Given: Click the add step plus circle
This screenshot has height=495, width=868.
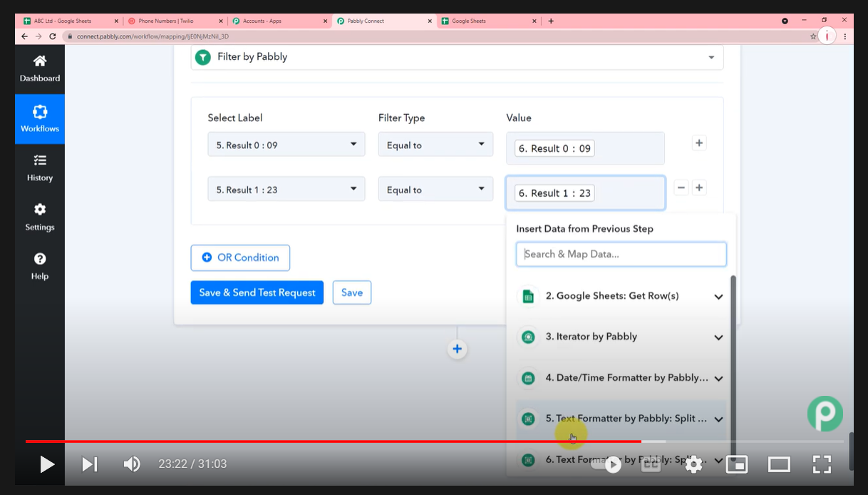Looking at the screenshot, I should pyautogui.click(x=457, y=349).
